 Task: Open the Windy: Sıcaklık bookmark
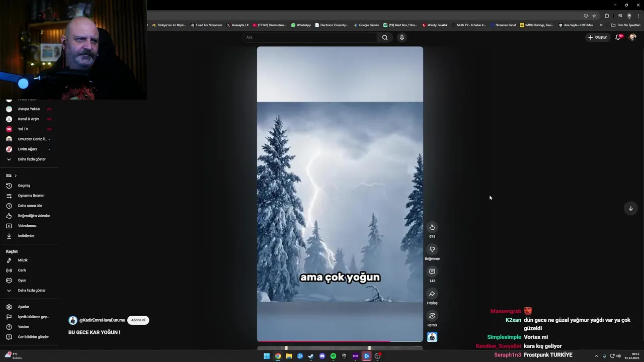[435, 25]
